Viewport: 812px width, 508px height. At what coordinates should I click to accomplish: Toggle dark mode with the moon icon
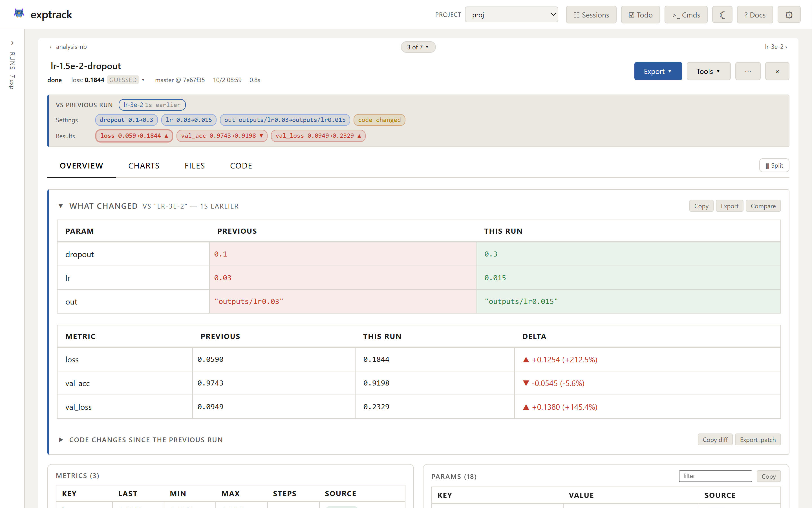pyautogui.click(x=722, y=15)
